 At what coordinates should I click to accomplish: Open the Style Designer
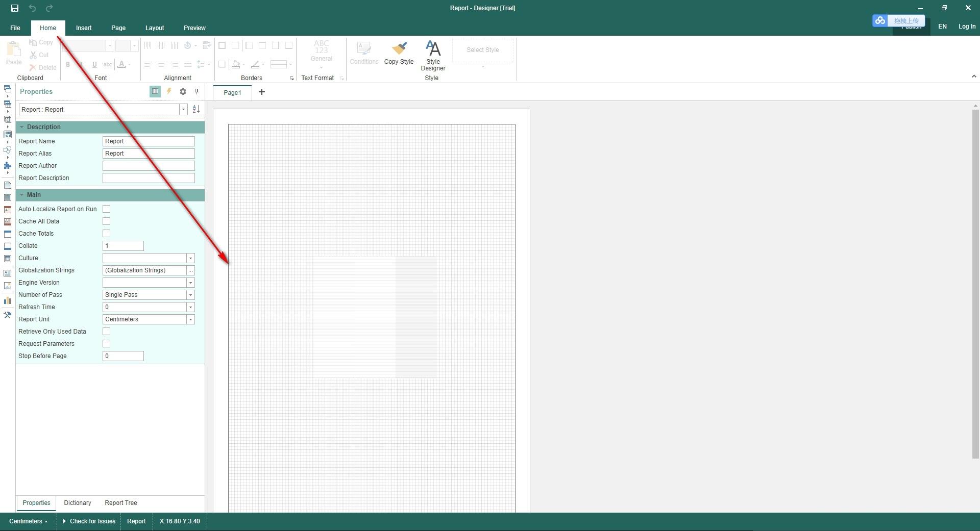pyautogui.click(x=433, y=56)
